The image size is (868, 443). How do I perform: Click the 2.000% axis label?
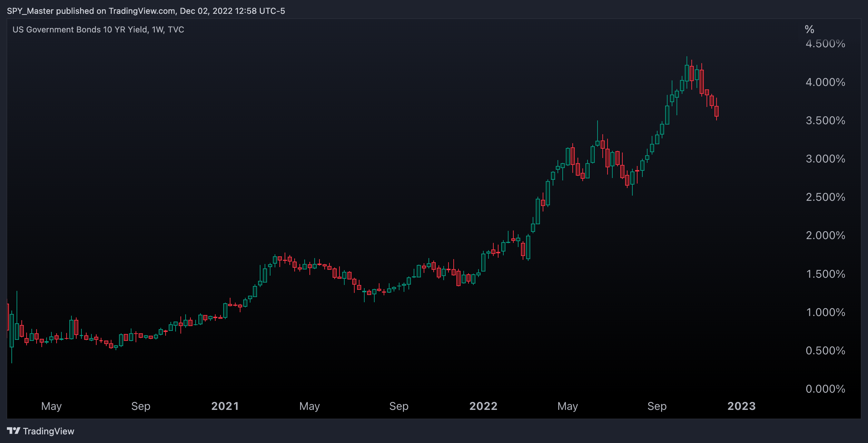point(825,235)
